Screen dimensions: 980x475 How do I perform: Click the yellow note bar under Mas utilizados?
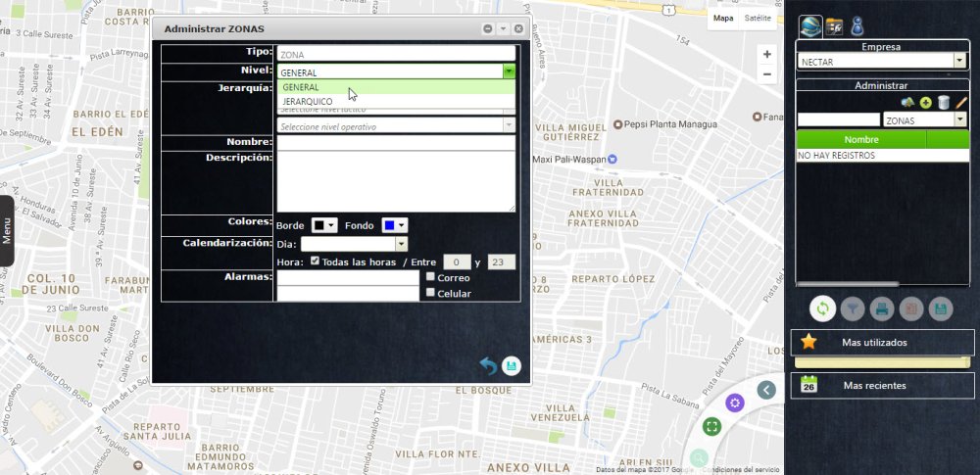point(882,362)
